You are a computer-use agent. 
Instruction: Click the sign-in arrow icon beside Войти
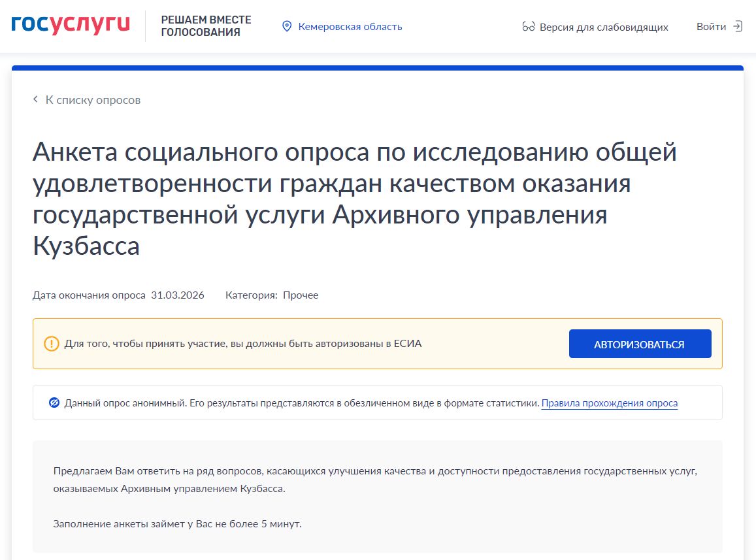[738, 27]
